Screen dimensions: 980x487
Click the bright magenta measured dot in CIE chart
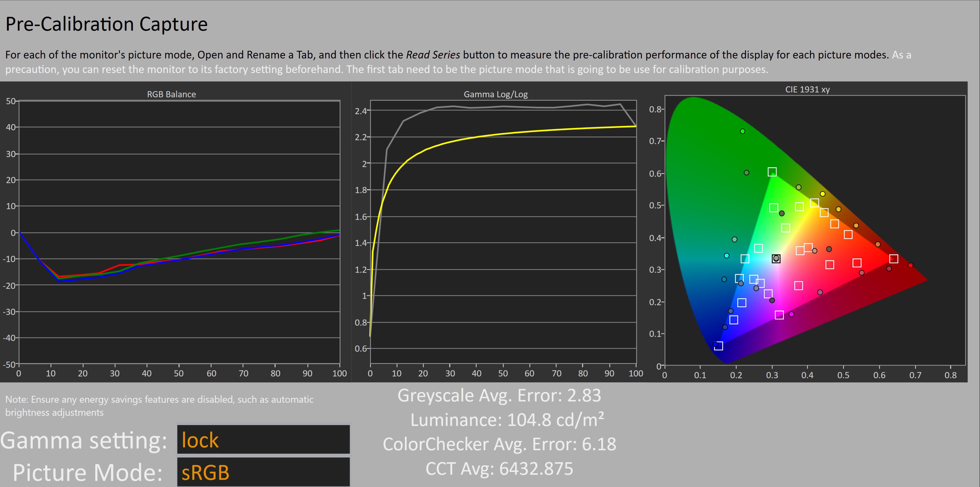click(x=791, y=314)
